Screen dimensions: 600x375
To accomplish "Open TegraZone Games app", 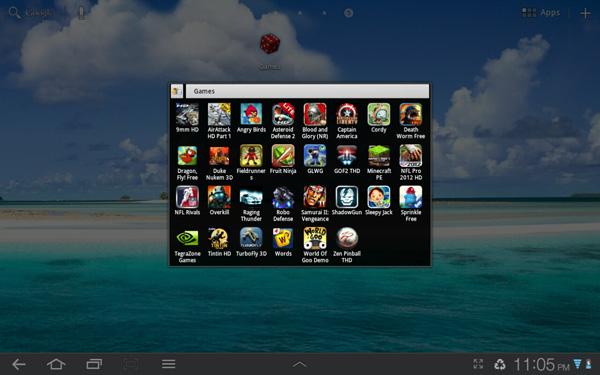I will click(x=187, y=245).
